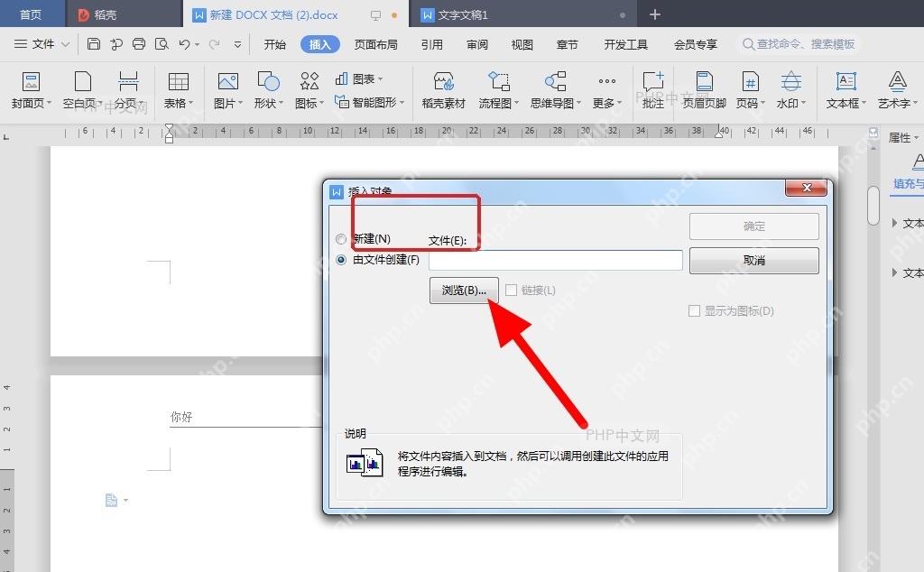Tick the 显示为图标(D) checkbox
This screenshot has width=924, height=572.
[694, 310]
